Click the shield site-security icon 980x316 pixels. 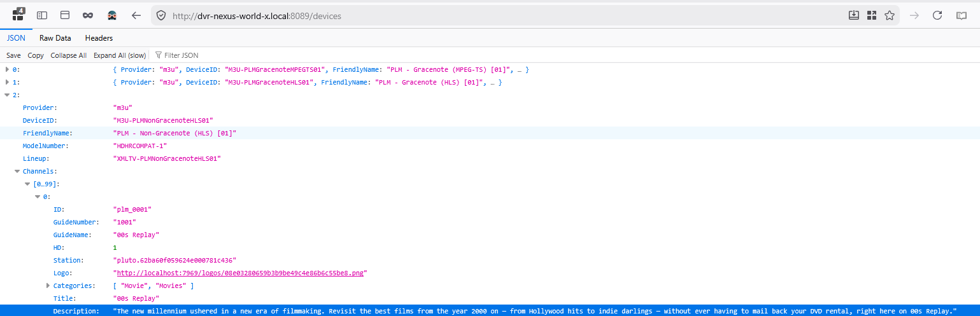click(161, 16)
